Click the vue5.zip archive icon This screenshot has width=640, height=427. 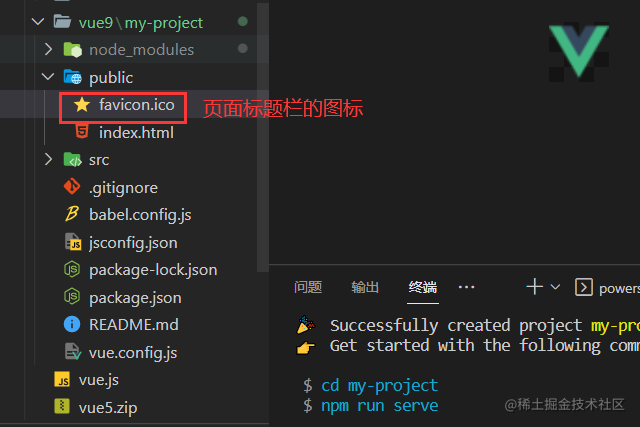tap(62, 407)
